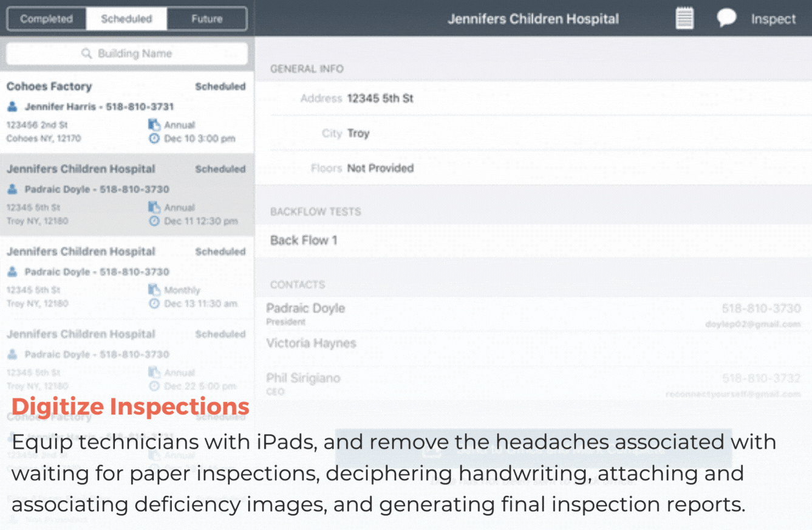Click Monthly inspection type icon
Screen dimensions: 812x530
154,290
